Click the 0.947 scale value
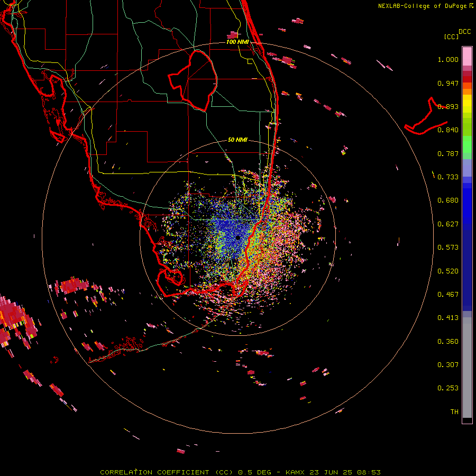Viewport: 476px width, 476px height. [x=448, y=83]
